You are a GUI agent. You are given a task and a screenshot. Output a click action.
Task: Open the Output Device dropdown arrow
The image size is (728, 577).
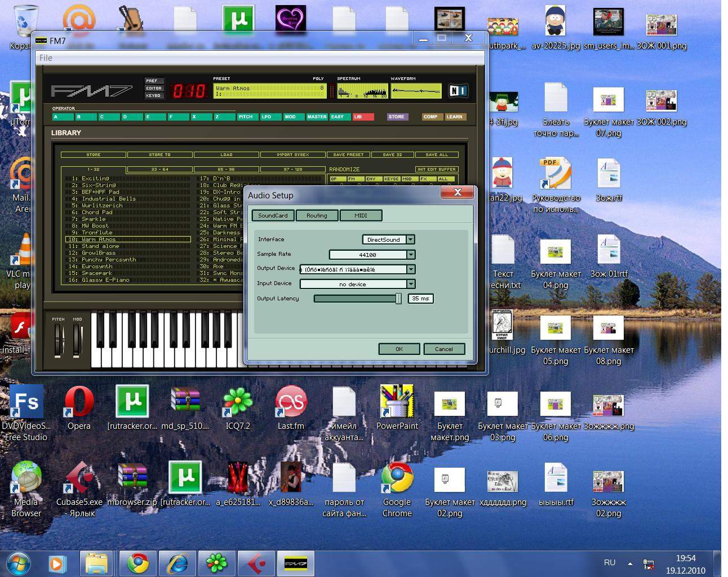[x=411, y=269]
